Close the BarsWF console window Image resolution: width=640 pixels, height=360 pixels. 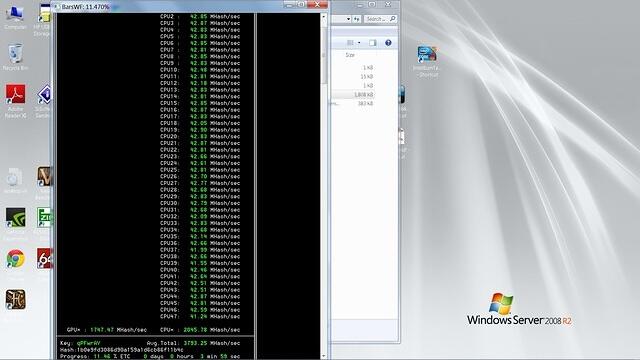click(x=318, y=5)
